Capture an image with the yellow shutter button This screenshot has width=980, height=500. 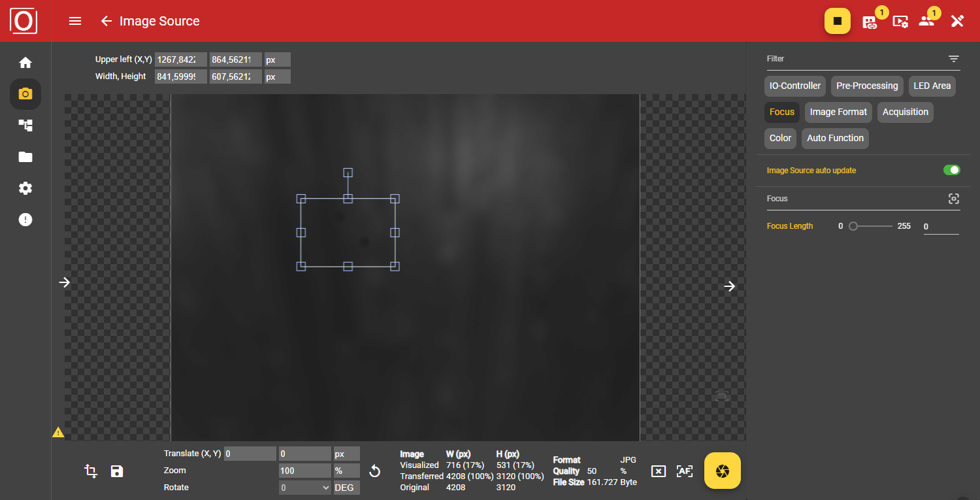pyautogui.click(x=722, y=471)
